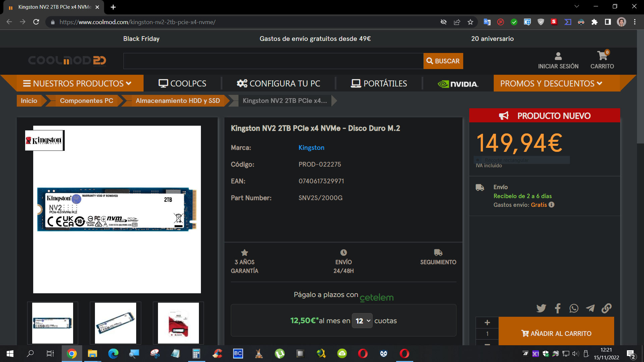This screenshot has height=362, width=644.
Task: Click shipping cost info icon
Action: coord(551,204)
